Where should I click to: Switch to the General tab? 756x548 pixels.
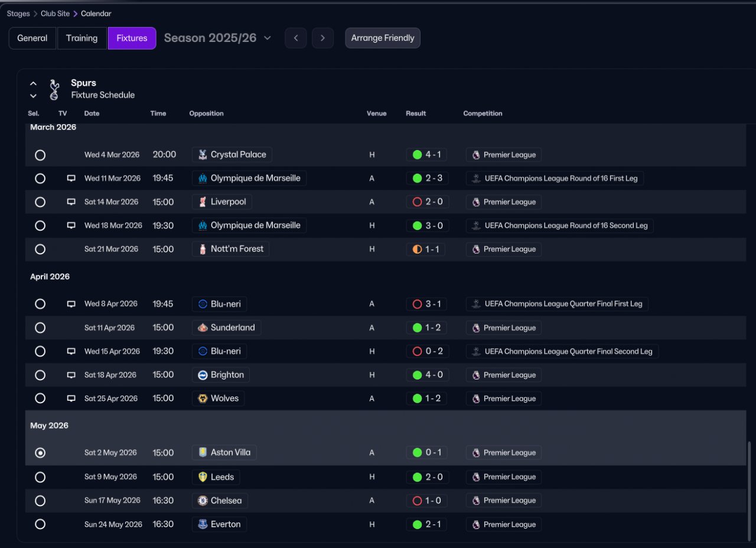click(x=32, y=38)
